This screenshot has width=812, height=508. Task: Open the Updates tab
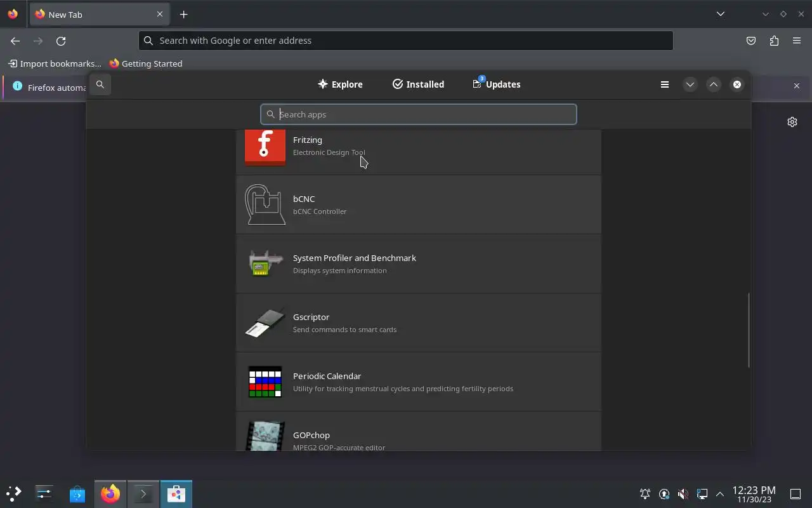coord(497,84)
